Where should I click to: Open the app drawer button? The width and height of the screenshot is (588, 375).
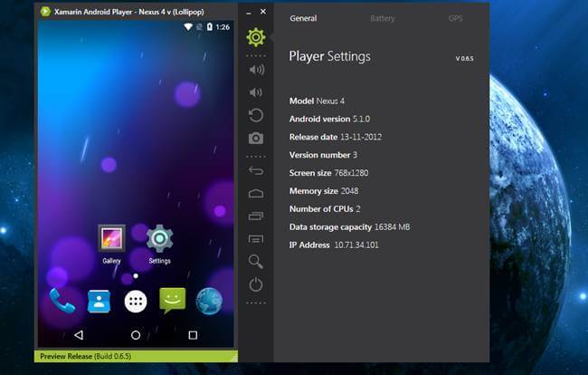coord(136,302)
